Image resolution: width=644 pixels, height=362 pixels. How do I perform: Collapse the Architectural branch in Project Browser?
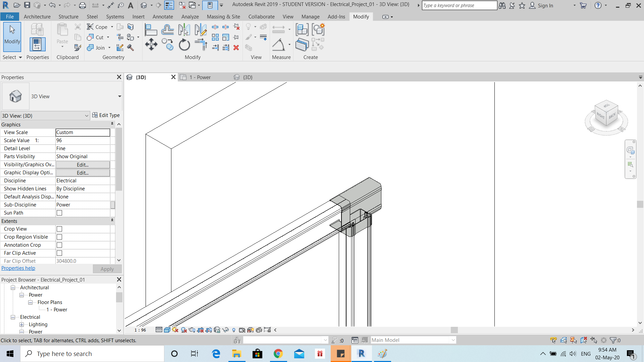pos(13,287)
